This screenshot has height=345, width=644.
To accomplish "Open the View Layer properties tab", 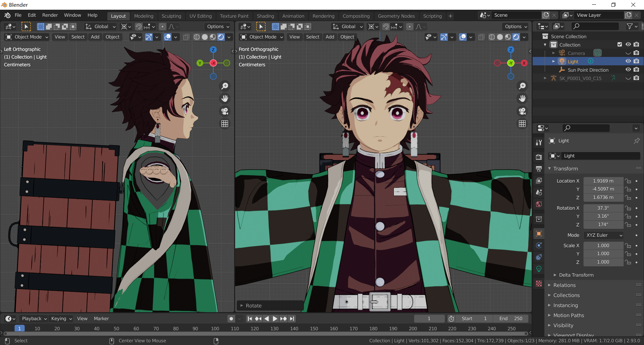I will [539, 181].
